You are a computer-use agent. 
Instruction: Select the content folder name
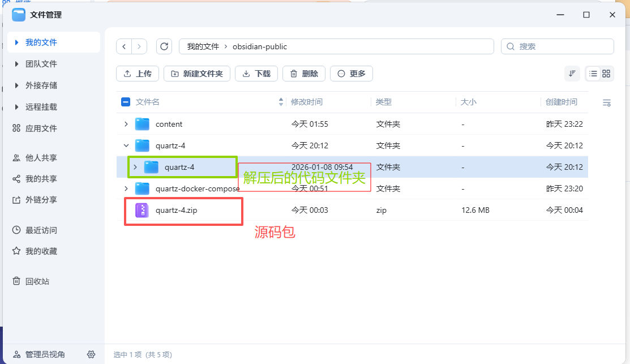(x=169, y=124)
